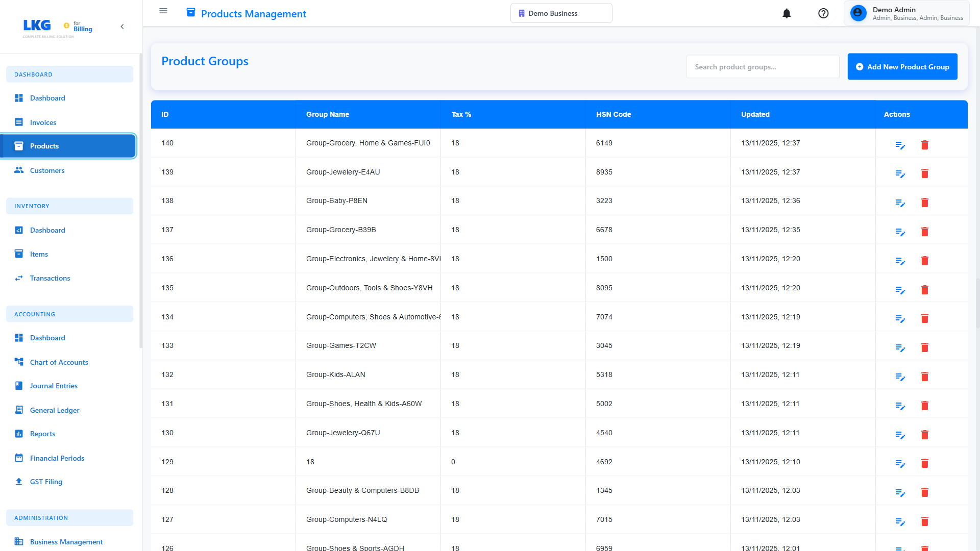
Task: Click the GST Filing upload icon
Action: [x=19, y=482]
